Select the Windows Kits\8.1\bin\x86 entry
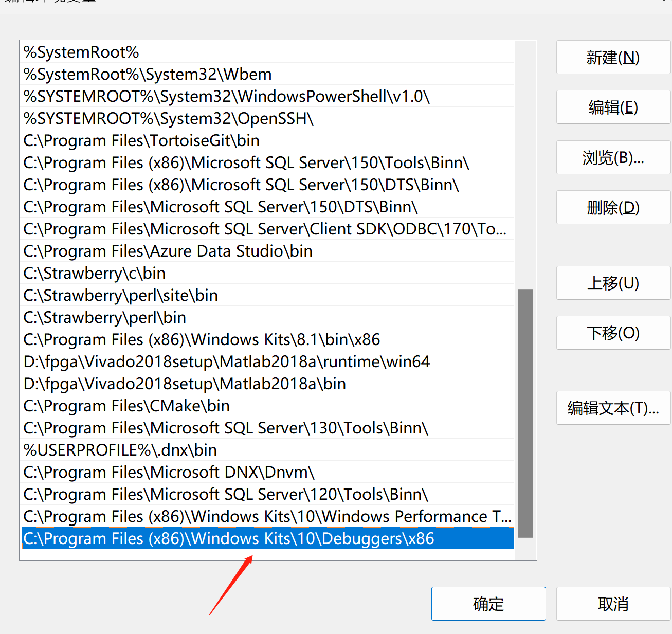The image size is (672, 634). point(268,339)
